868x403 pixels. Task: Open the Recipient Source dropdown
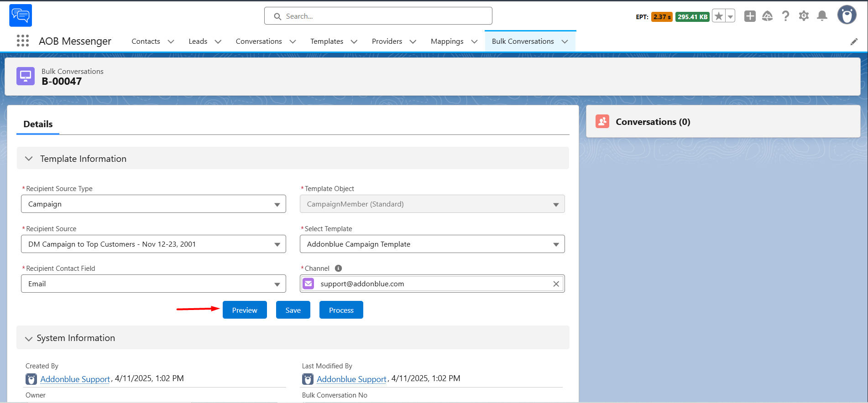coord(153,244)
